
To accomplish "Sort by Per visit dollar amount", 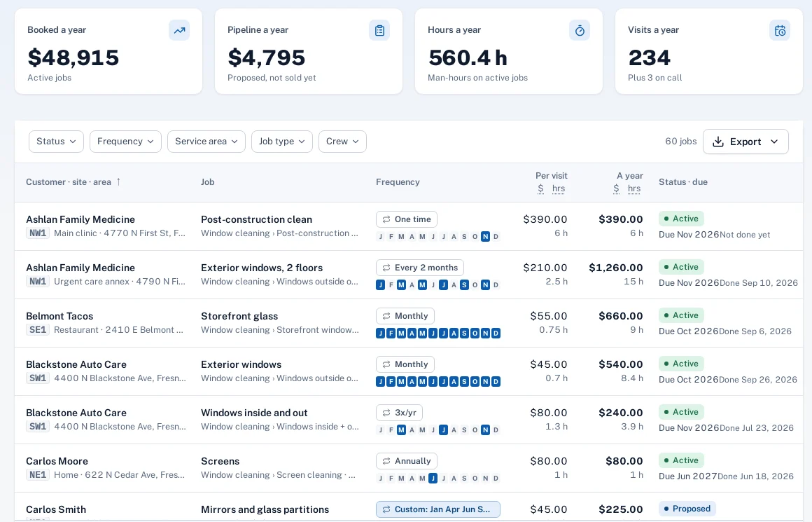I will pos(540,188).
